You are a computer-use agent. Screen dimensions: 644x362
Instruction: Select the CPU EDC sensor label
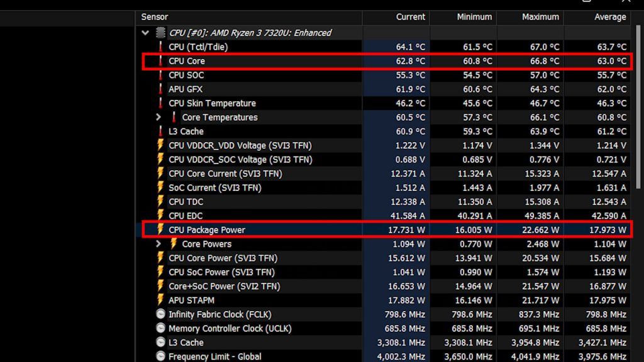[186, 216]
